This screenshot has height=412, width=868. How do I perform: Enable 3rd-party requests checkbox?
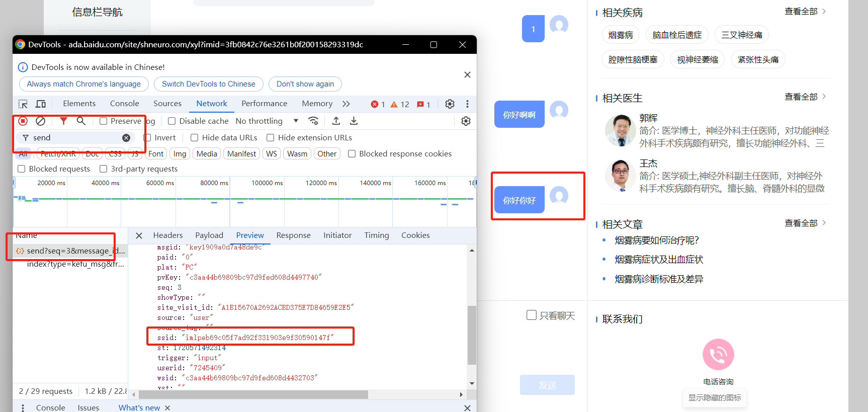(103, 169)
